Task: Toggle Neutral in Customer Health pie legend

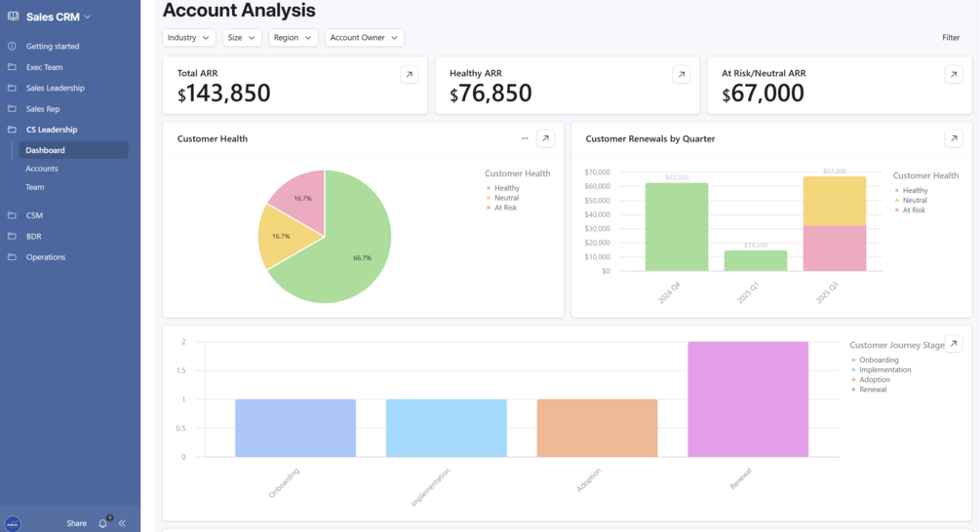Action: click(x=503, y=198)
